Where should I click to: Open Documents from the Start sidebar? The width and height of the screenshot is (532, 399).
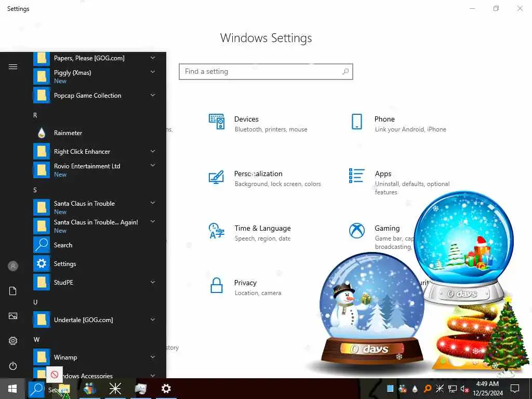[x=13, y=291]
